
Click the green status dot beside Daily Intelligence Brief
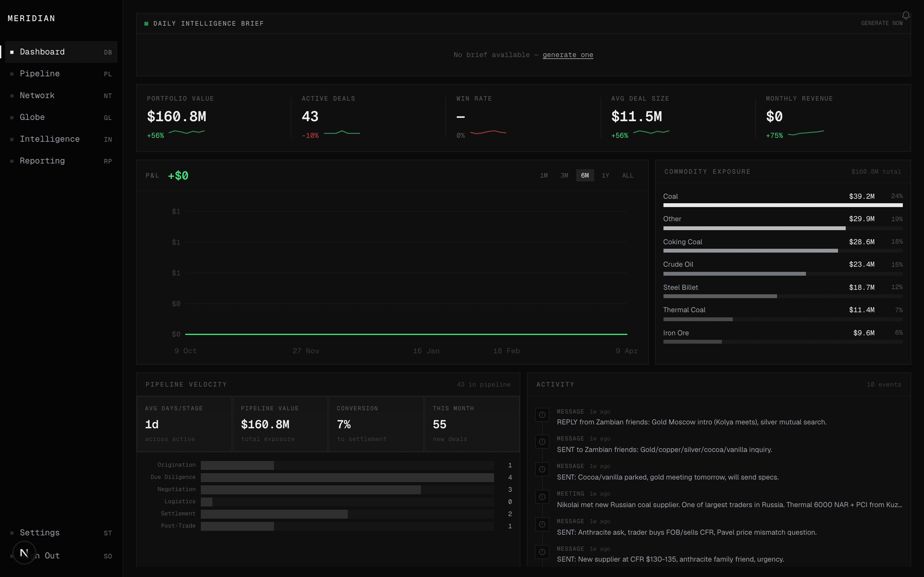pyautogui.click(x=146, y=23)
